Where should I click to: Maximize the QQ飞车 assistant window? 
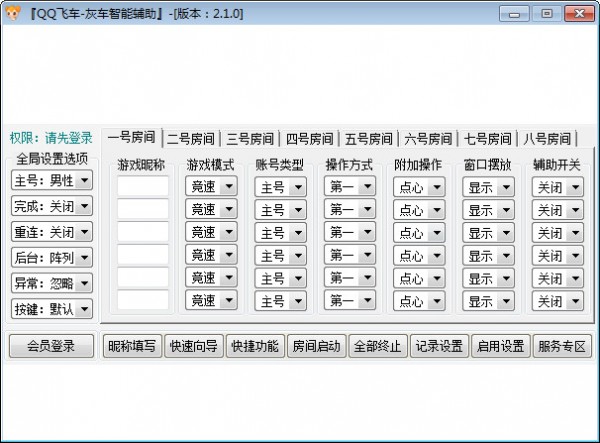tap(547, 14)
